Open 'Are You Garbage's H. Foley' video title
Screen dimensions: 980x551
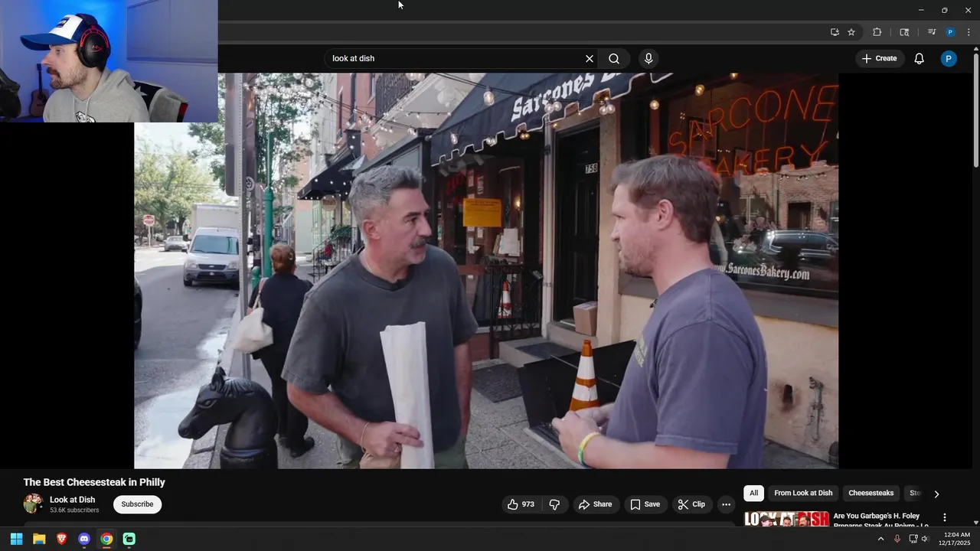pyautogui.click(x=880, y=520)
